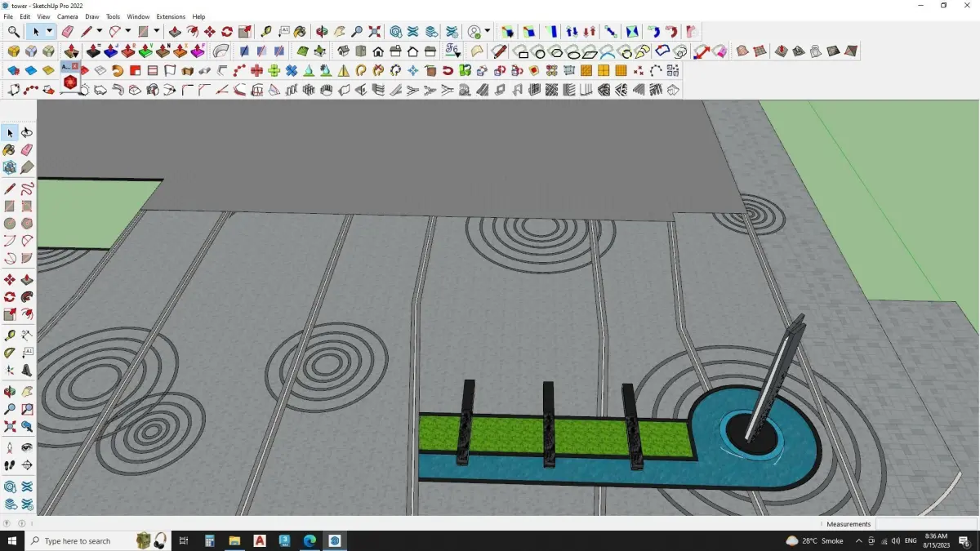This screenshot has width=980, height=551.
Task: Select the 3D Text tool
Action: click(27, 370)
